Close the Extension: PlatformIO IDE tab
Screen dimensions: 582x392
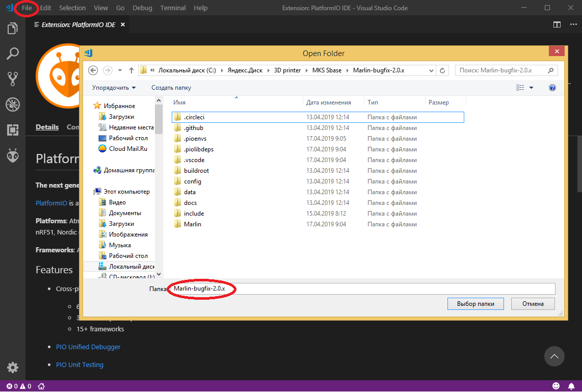coord(122,24)
